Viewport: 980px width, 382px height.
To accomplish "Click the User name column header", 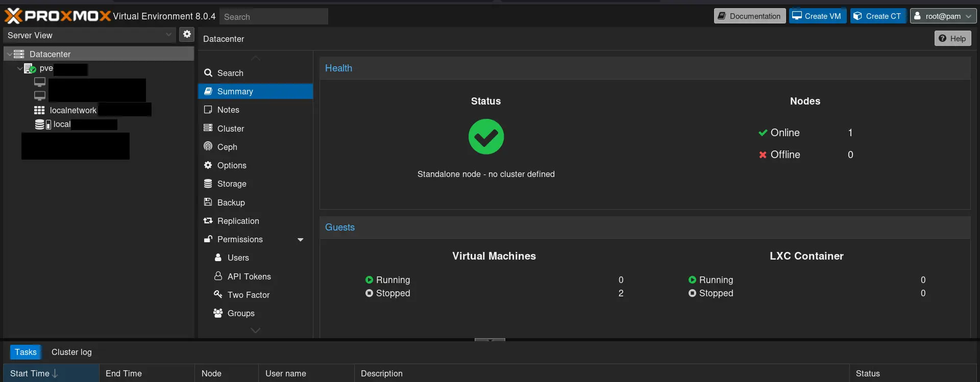I will (x=306, y=373).
